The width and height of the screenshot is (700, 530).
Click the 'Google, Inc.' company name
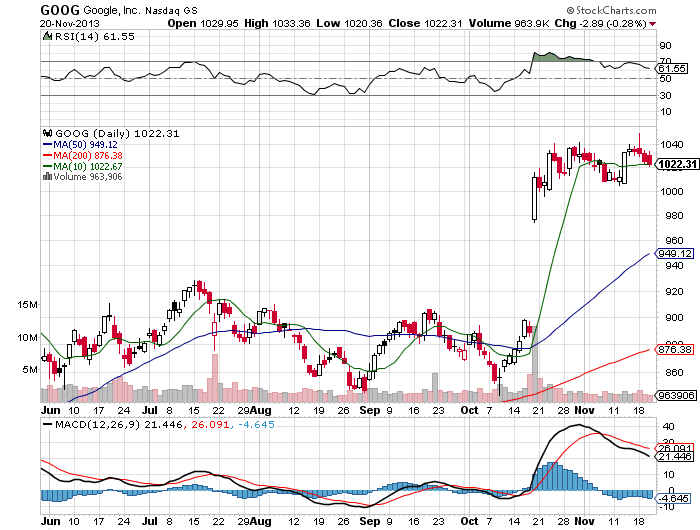tap(112, 10)
